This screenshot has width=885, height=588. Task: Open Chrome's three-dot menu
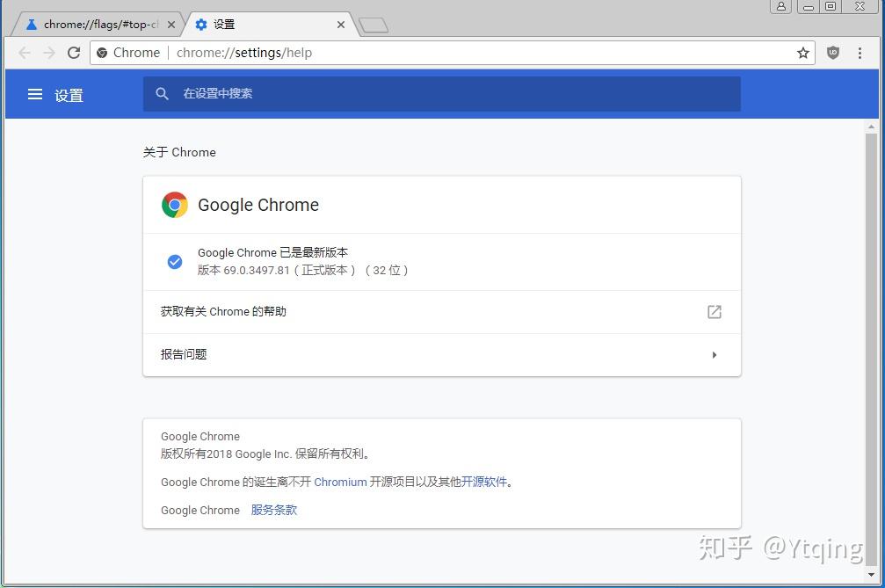pyautogui.click(x=860, y=53)
